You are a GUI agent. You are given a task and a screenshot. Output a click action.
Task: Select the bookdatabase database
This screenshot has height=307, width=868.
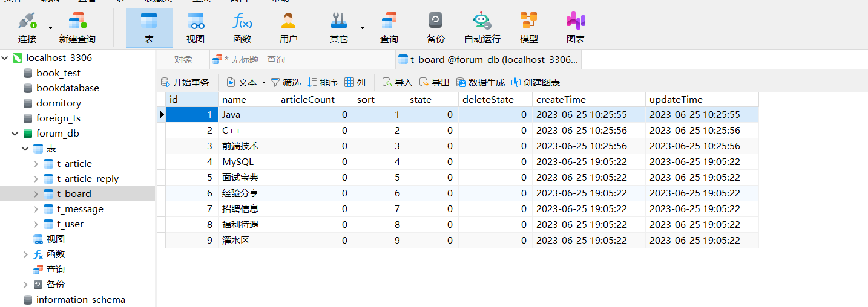pyautogui.click(x=67, y=88)
